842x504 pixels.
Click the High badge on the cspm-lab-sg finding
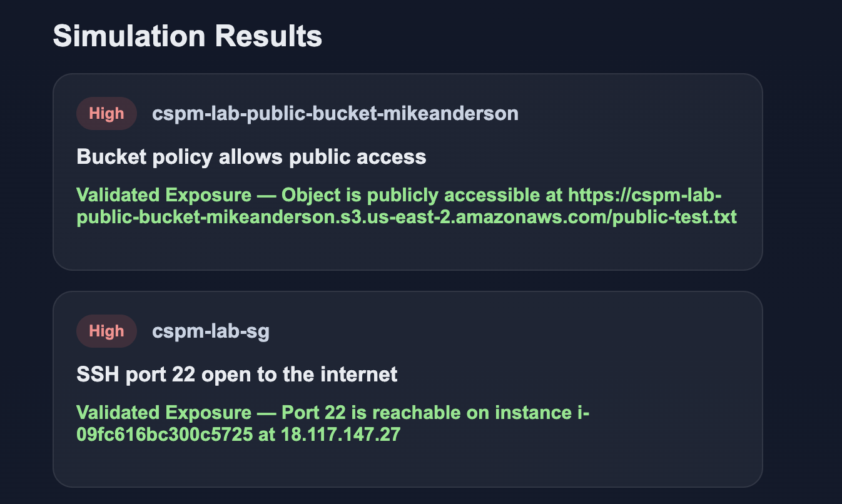tap(106, 331)
